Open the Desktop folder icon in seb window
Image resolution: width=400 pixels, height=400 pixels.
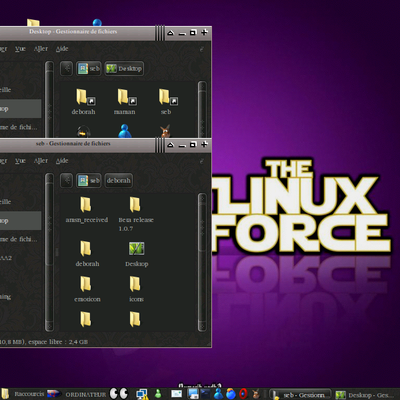point(136,254)
